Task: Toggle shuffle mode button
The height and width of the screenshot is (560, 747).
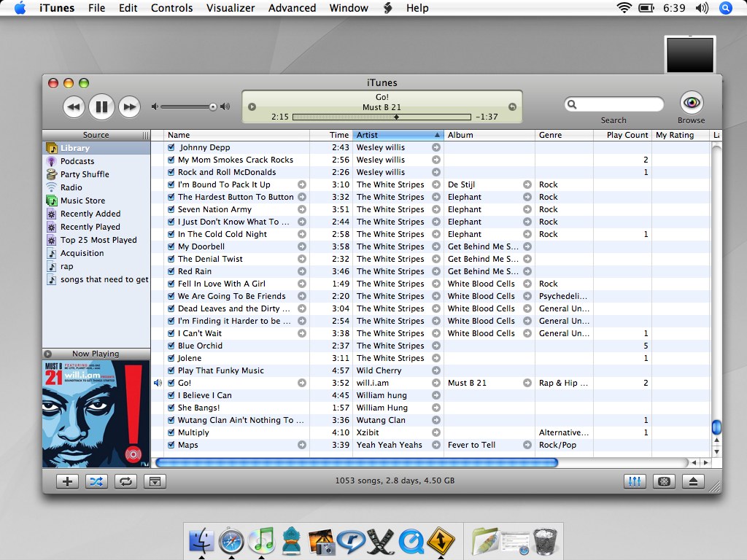Action: [97, 481]
